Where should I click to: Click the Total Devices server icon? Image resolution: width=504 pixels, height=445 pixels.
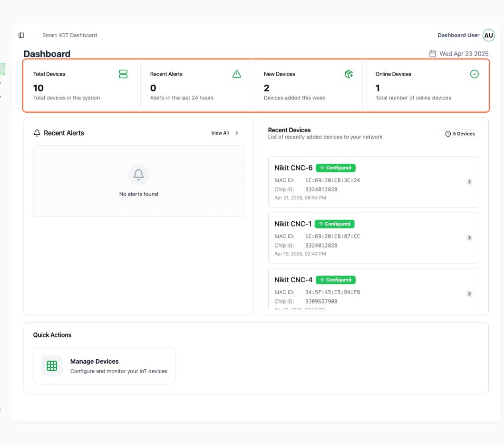click(x=123, y=74)
